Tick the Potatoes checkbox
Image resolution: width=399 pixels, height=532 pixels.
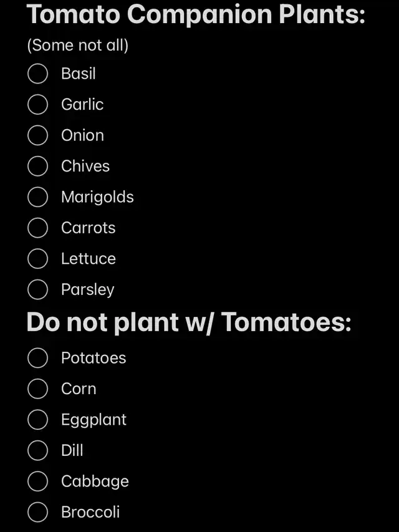(38, 358)
